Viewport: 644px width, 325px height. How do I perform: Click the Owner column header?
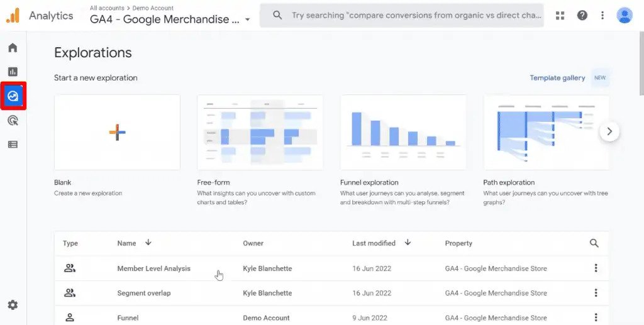coord(253,243)
